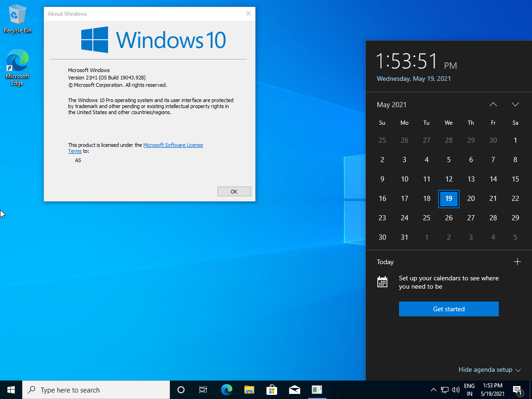532x399 pixels.
Task: Click the May 2021 month header
Action: 392,104
